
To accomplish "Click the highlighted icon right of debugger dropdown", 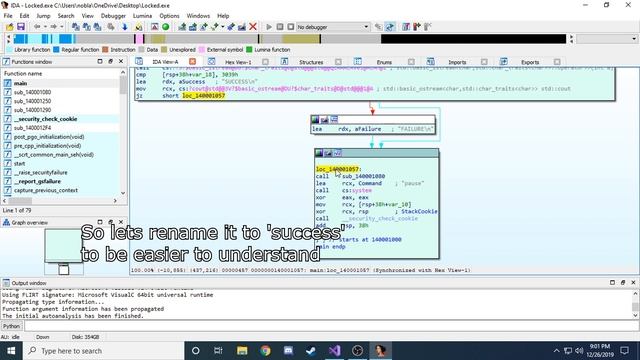I will point(390,27).
